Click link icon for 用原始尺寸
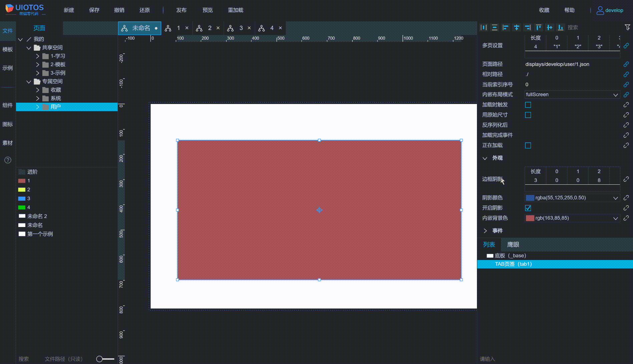The height and width of the screenshot is (364, 633). click(626, 115)
